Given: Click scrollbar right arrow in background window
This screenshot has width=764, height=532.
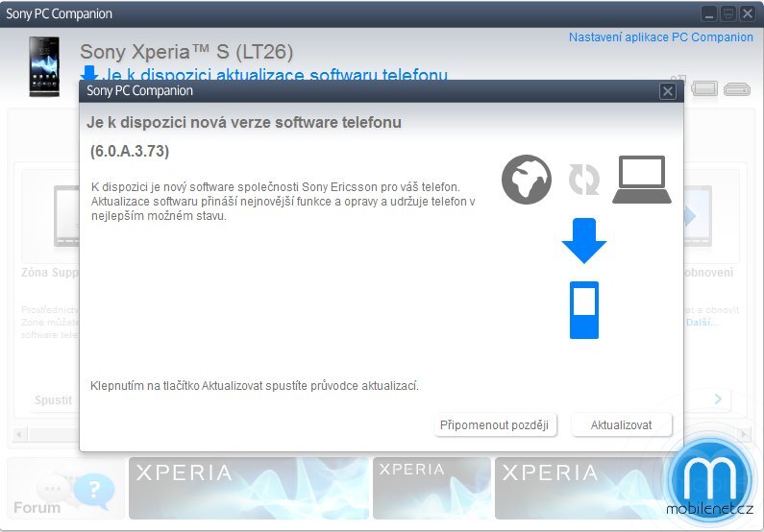Looking at the screenshot, I should click(x=744, y=434).
